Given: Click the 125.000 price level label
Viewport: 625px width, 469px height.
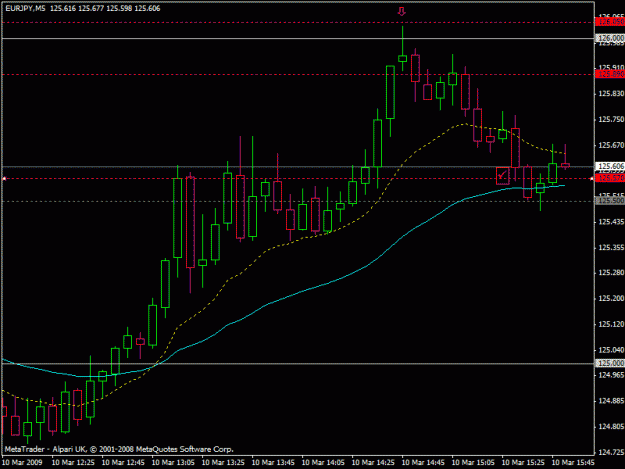Looking at the screenshot, I should tap(610, 363).
